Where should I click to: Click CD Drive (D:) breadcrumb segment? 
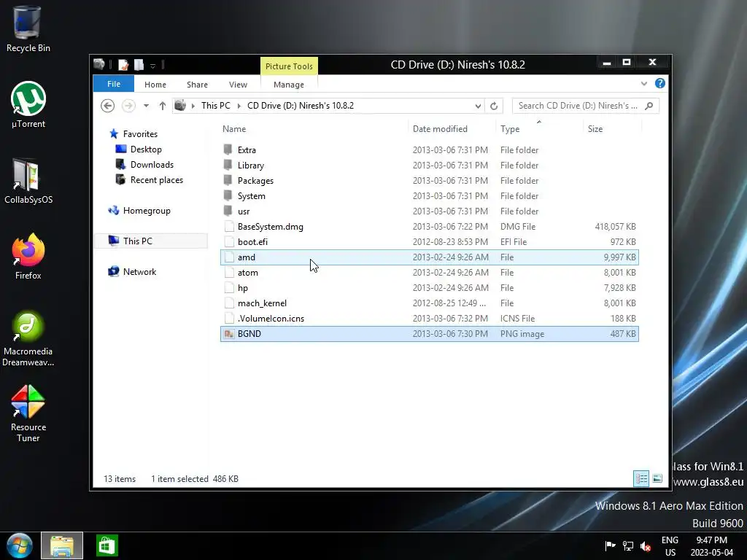click(x=300, y=106)
